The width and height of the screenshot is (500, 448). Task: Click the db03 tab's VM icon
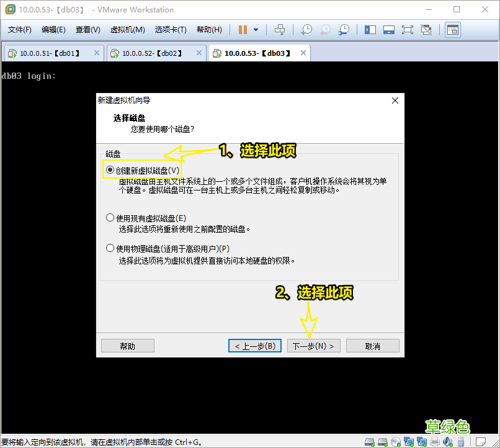pyautogui.click(x=217, y=53)
